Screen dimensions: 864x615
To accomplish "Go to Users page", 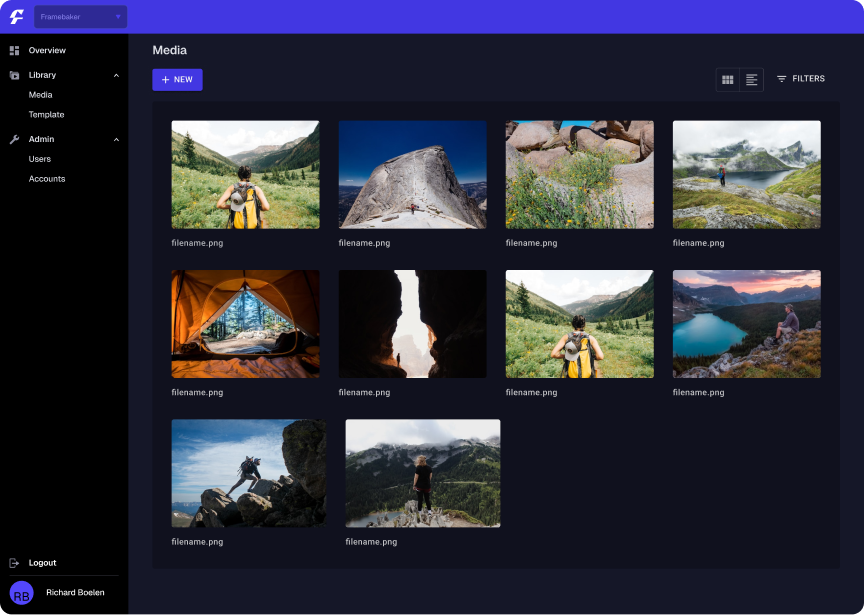I will 40,159.
